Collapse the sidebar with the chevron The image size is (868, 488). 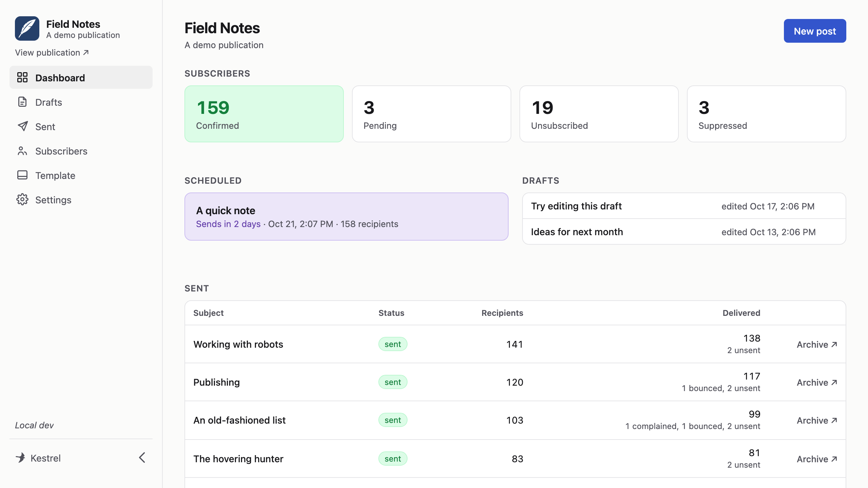pos(142,458)
